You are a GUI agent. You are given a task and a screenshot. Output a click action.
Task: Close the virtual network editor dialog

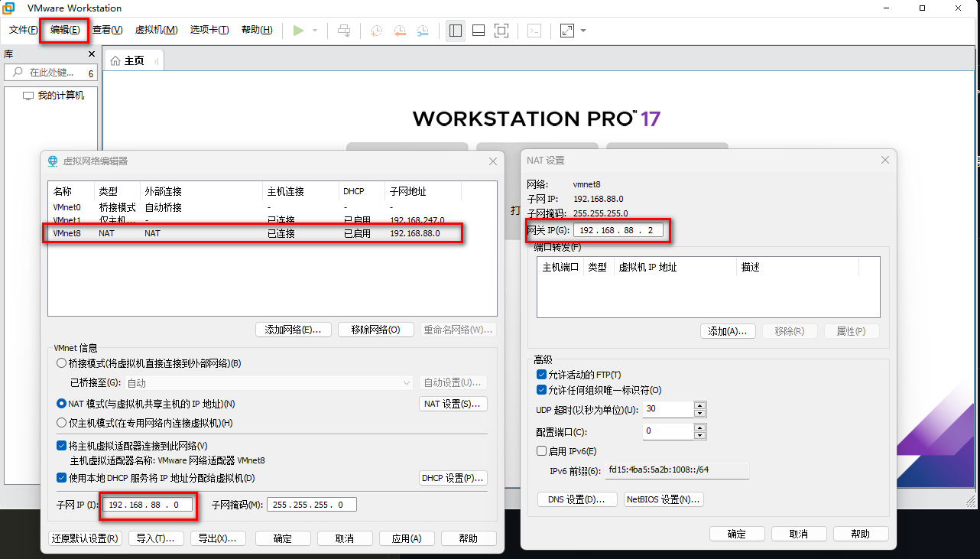pyautogui.click(x=493, y=161)
